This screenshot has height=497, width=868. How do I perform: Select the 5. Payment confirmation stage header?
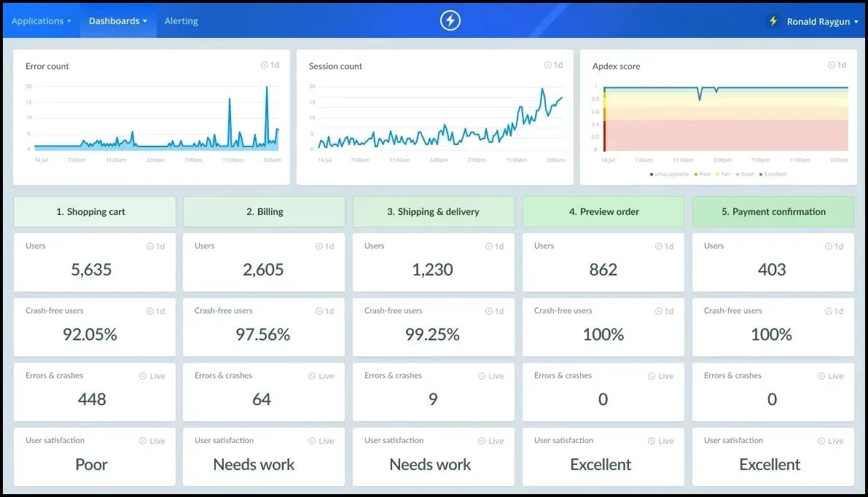[773, 211]
